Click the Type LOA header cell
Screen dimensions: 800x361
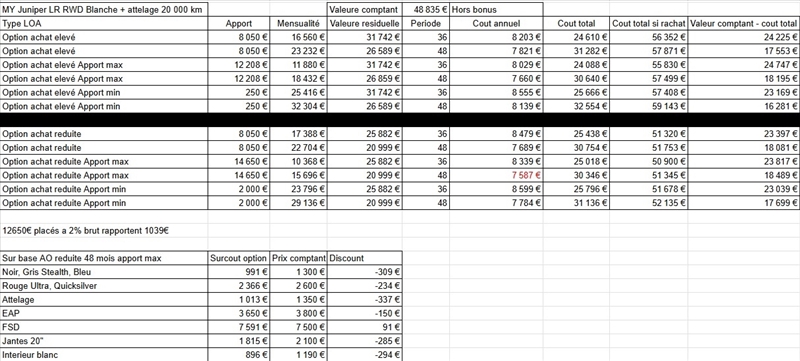click(x=104, y=23)
